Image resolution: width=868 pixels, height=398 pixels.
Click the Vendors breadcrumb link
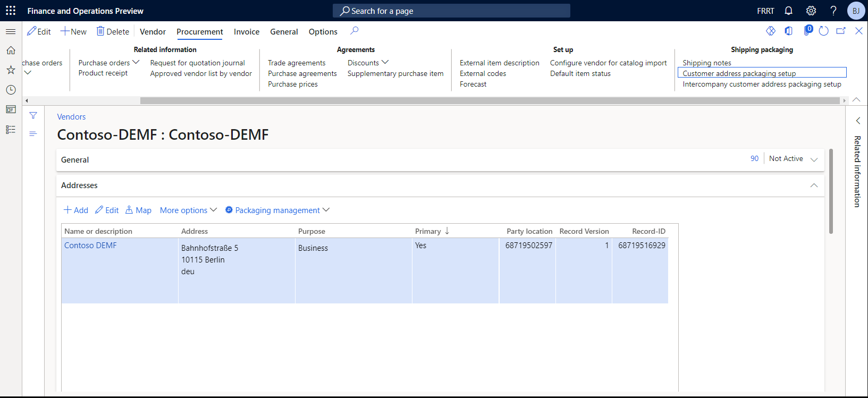(71, 117)
